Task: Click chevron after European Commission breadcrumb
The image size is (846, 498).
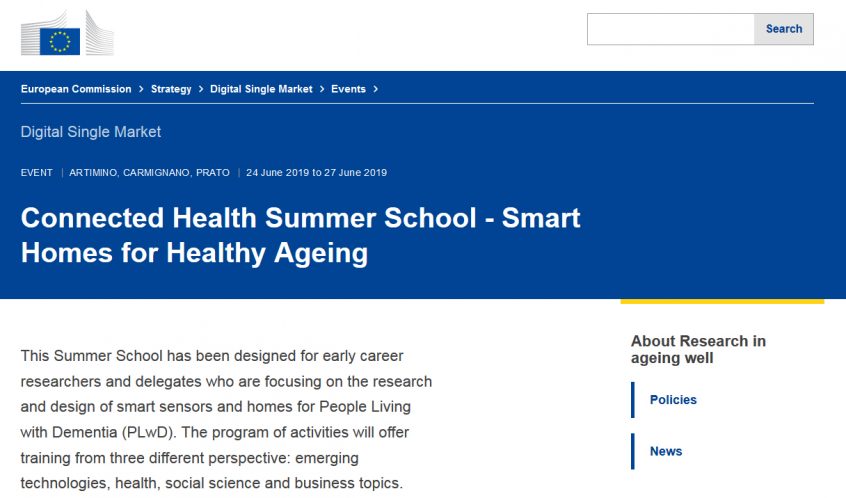Action: point(141,89)
